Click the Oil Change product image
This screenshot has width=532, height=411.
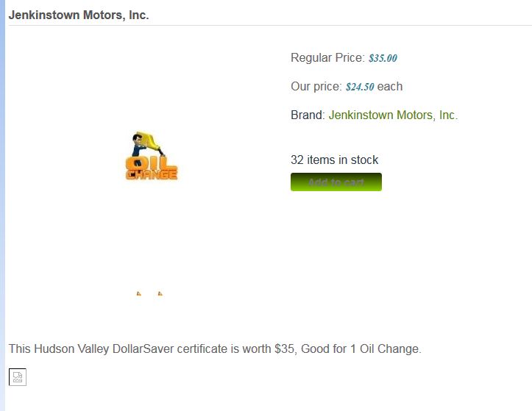152,157
